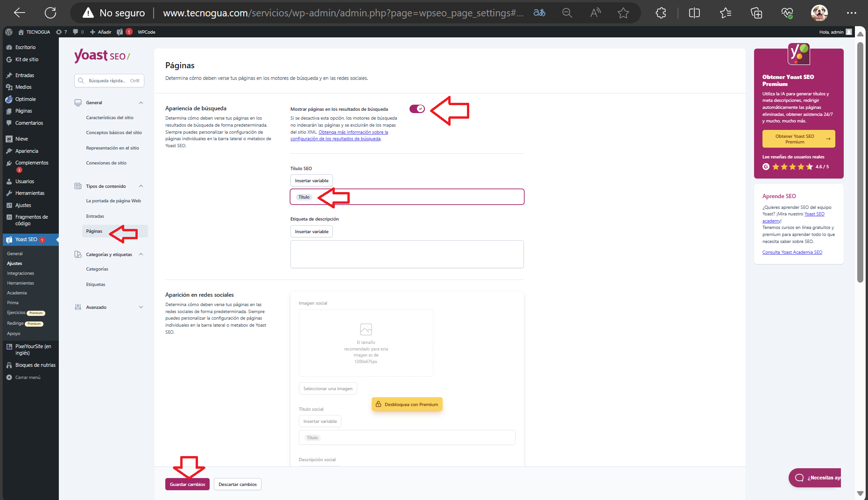Open Entradas under Tipos de contenido
The width and height of the screenshot is (868, 500).
(x=95, y=216)
